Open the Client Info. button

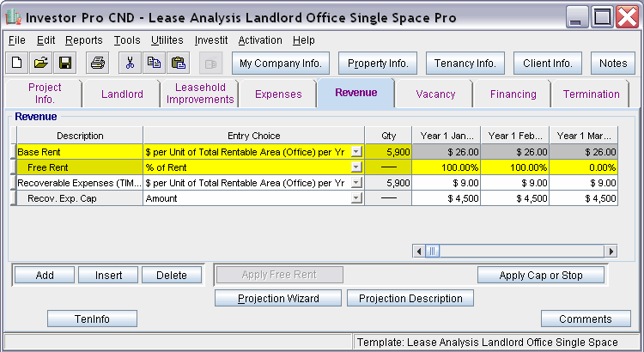[548, 64]
